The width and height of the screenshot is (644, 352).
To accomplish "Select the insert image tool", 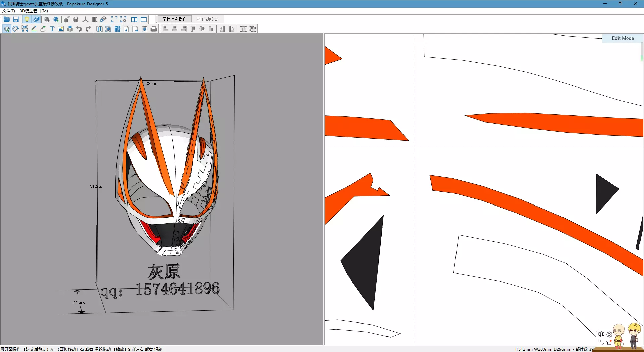I will click(x=61, y=29).
